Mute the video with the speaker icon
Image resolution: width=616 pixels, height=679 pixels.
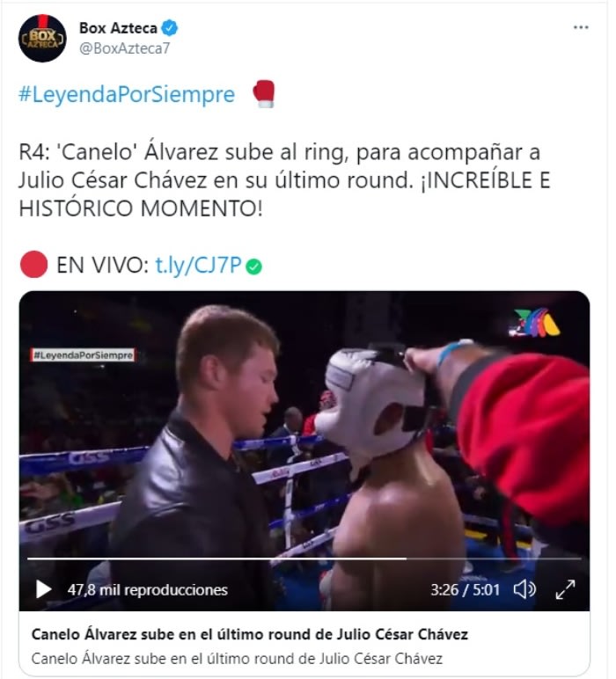click(x=524, y=590)
